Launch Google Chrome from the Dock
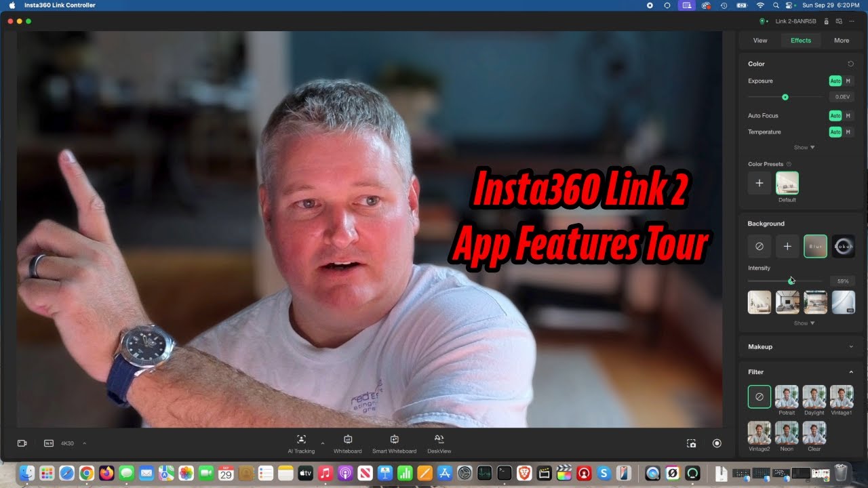 click(x=87, y=473)
